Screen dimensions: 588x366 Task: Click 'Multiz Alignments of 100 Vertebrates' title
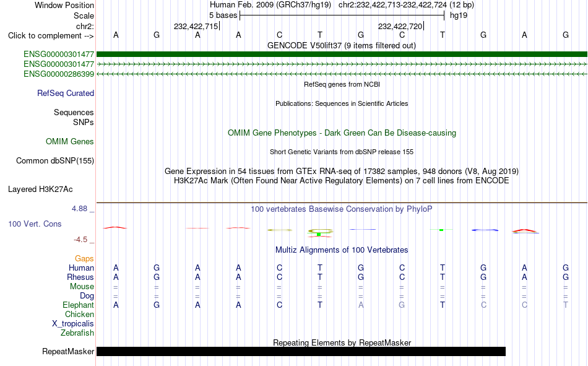point(342,250)
